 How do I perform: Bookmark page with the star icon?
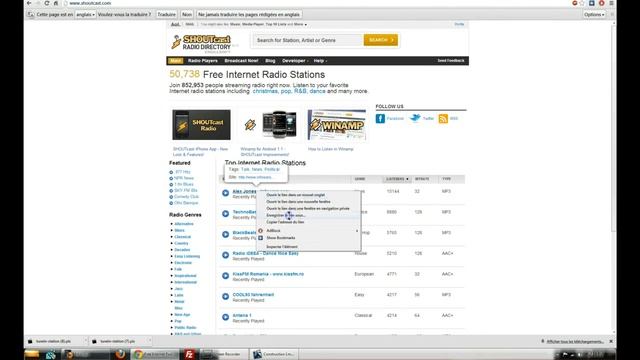[582, 3]
